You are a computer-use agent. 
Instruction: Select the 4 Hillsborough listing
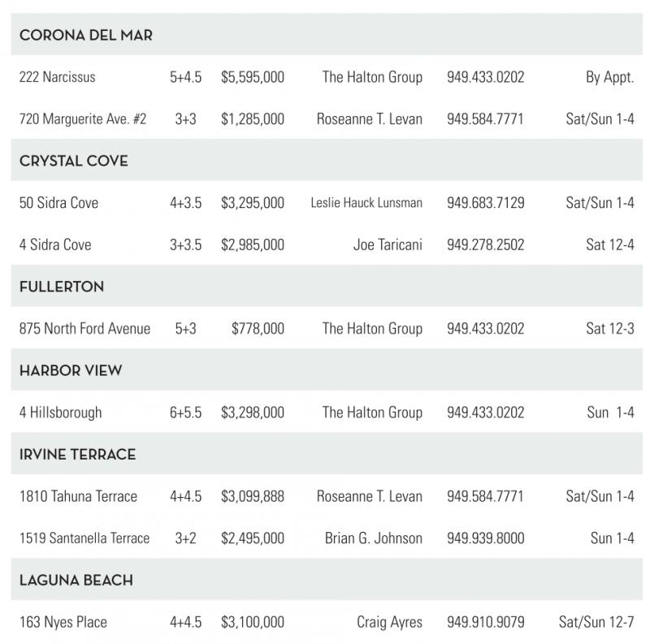click(x=61, y=413)
